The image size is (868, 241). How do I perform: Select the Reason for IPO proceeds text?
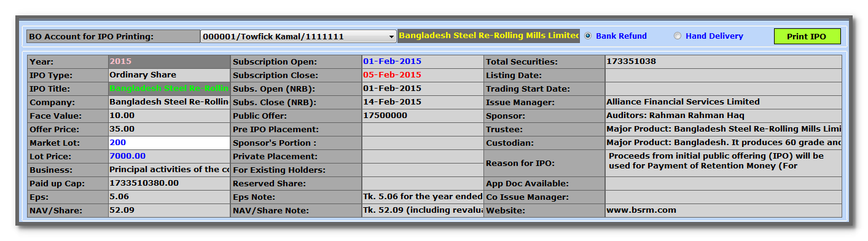pos(723,163)
